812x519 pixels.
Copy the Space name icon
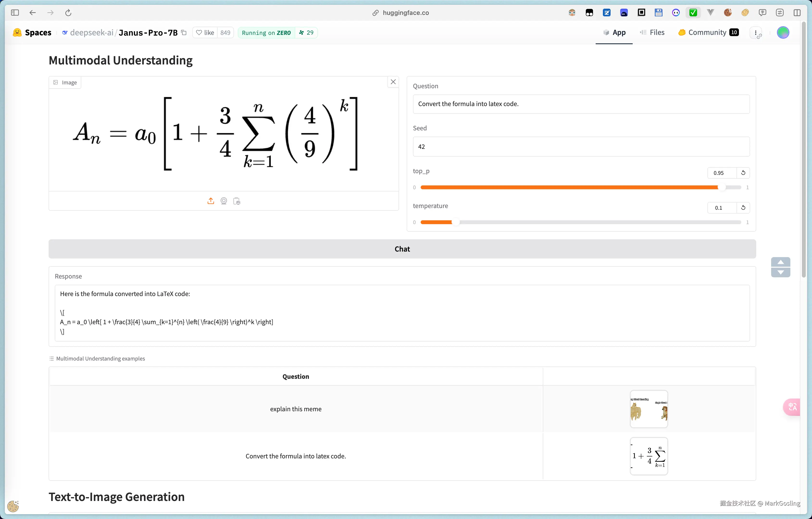184,33
